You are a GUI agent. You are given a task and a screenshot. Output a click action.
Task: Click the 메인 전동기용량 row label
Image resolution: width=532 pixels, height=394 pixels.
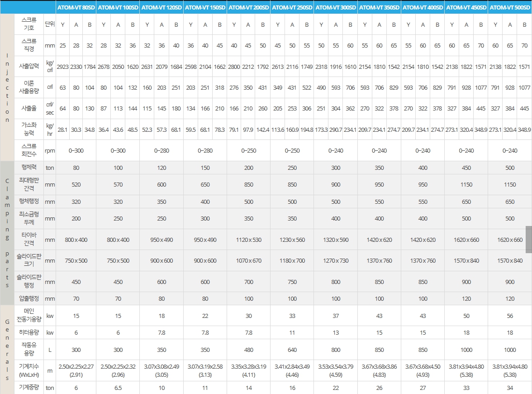point(29,315)
